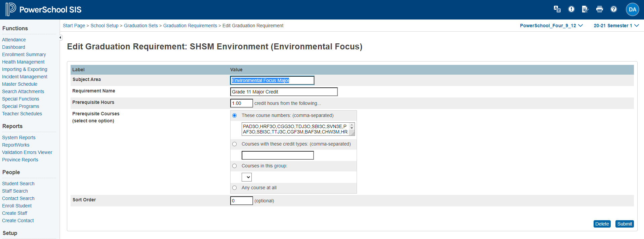This screenshot has width=644, height=239.
Task: Select 'Courses with these credit types' option
Action: [235, 144]
